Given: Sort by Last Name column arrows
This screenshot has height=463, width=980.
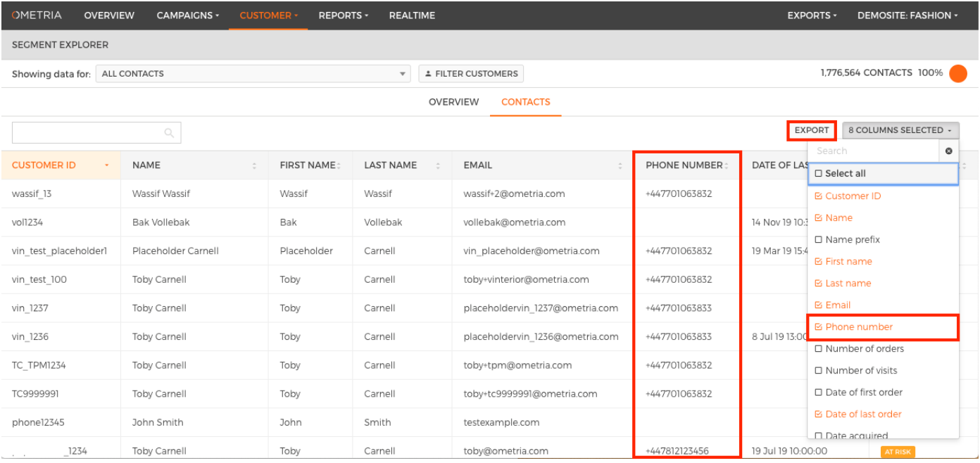Looking at the screenshot, I should [x=438, y=165].
